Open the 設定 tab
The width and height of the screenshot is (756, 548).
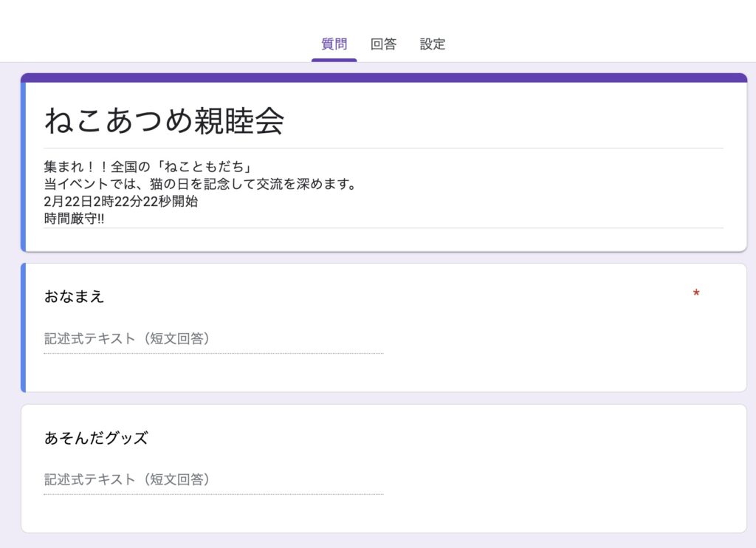pyautogui.click(x=433, y=44)
